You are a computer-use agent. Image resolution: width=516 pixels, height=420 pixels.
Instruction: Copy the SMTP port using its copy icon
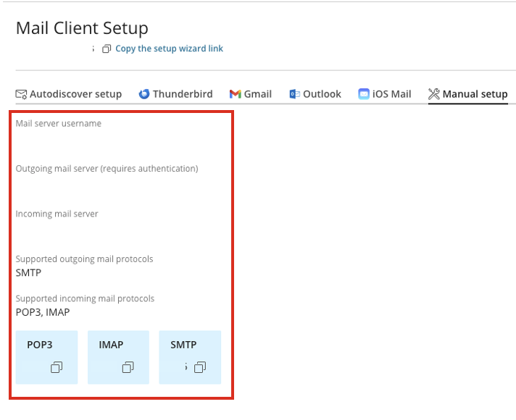pyautogui.click(x=200, y=368)
